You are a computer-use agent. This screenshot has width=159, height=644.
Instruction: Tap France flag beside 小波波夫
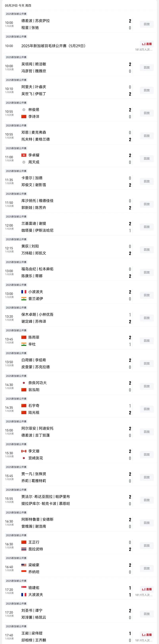click(24, 292)
